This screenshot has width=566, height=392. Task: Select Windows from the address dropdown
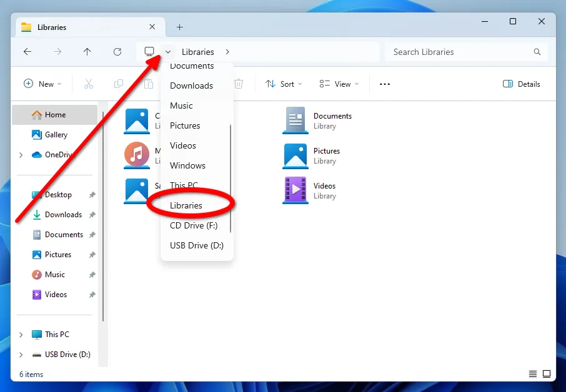tap(187, 165)
